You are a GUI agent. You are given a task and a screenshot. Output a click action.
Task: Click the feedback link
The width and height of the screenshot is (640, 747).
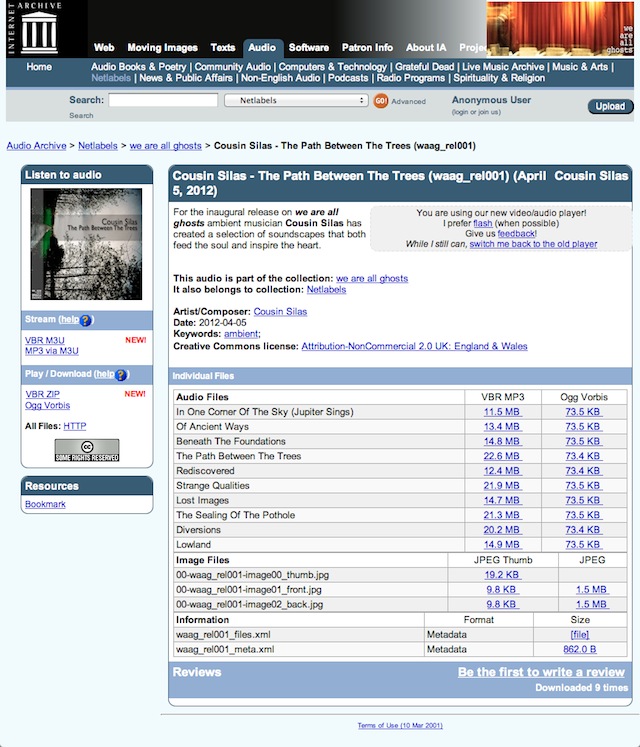tap(517, 234)
